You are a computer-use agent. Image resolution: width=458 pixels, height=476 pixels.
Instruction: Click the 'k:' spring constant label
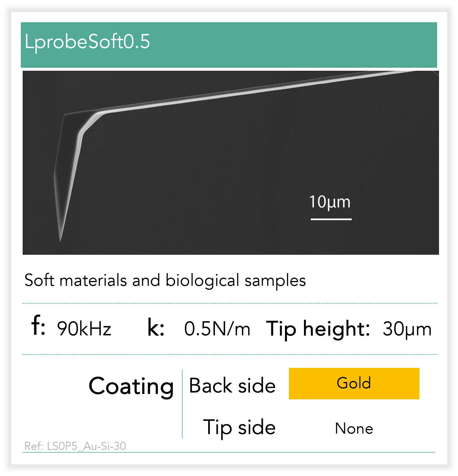pos(156,328)
